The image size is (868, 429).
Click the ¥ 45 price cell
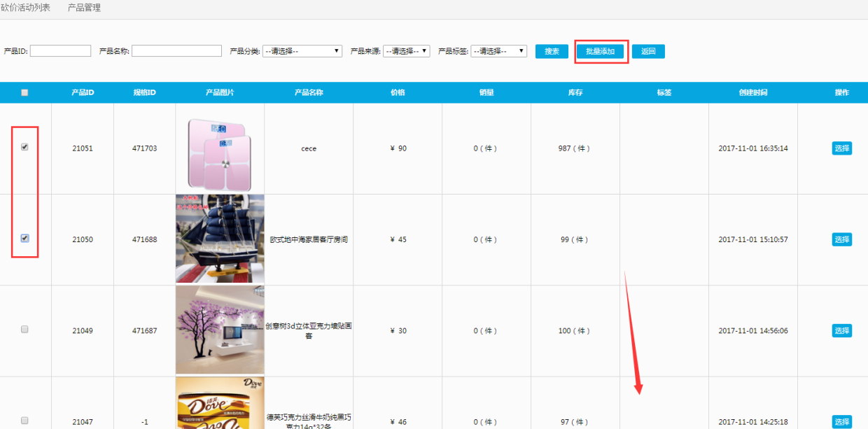pos(398,239)
